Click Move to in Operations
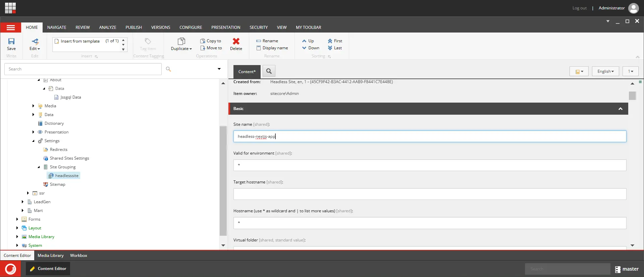The image size is (644, 277). pyautogui.click(x=211, y=48)
